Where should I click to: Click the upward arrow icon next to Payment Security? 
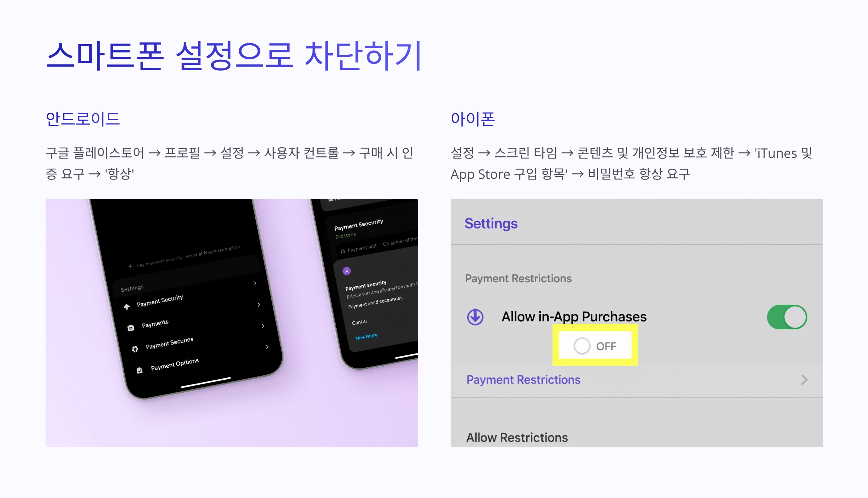tap(127, 307)
